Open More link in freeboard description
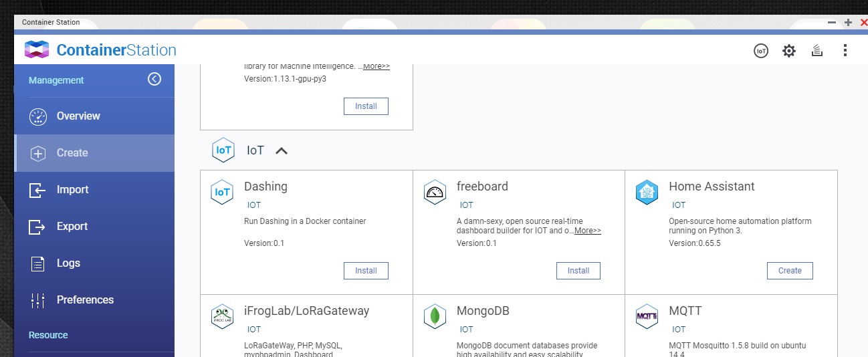 point(588,231)
